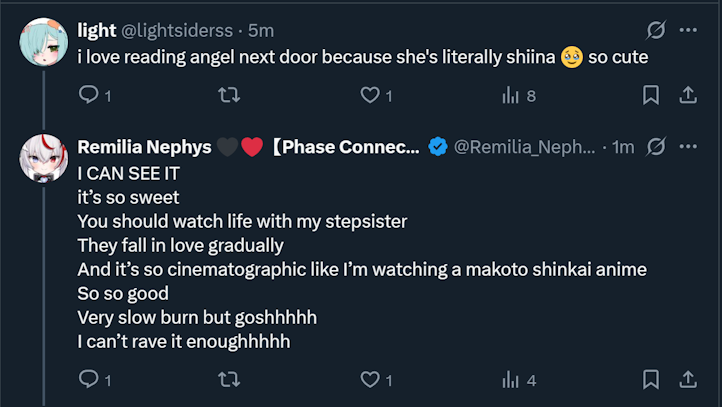Screen dimensions: 722x407
Task: Open Grok icon on light's tweet
Action: (657, 30)
